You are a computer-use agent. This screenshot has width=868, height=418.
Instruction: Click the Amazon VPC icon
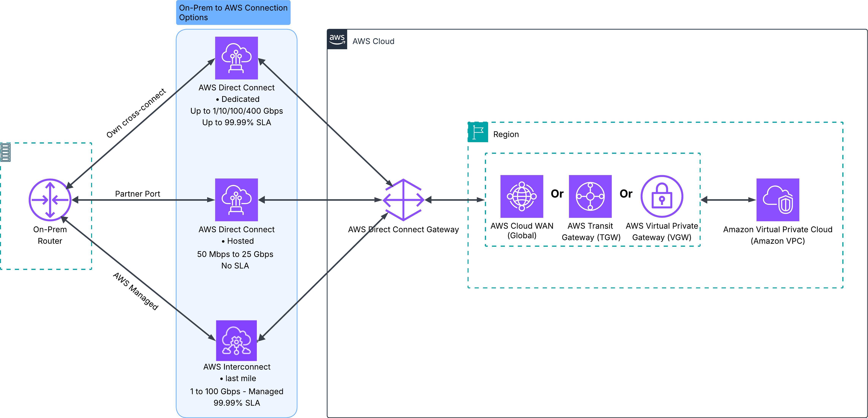click(x=778, y=200)
